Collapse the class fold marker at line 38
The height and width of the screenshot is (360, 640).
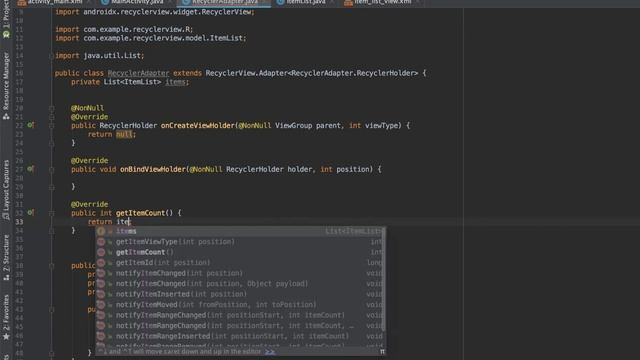pos(51,266)
